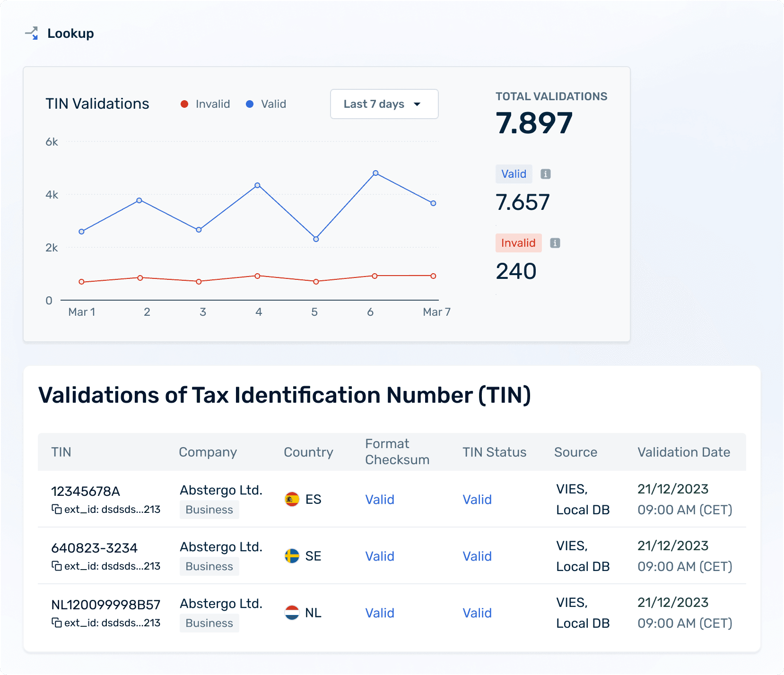Click TIN 640823-3234
Image resolution: width=784 pixels, height=675 pixels.
[94, 548]
